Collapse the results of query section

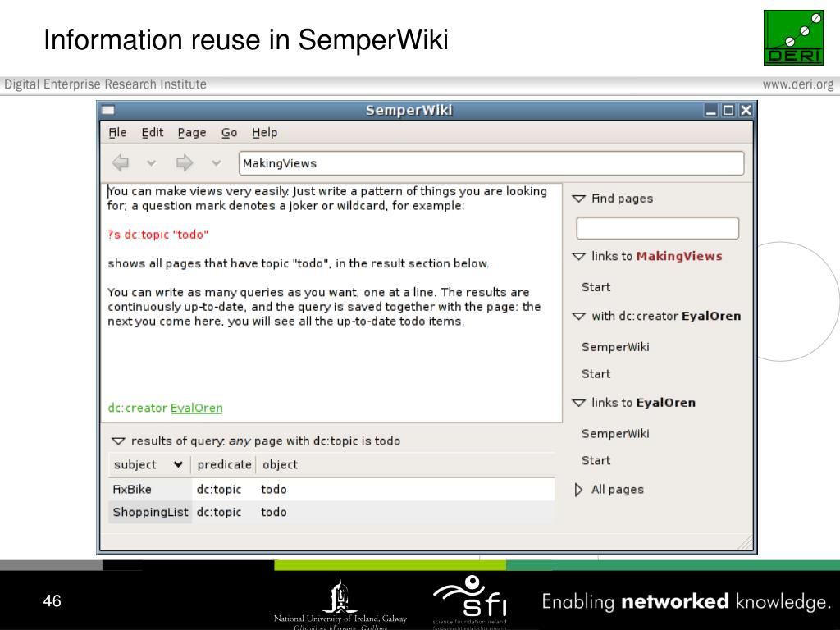click(x=118, y=441)
